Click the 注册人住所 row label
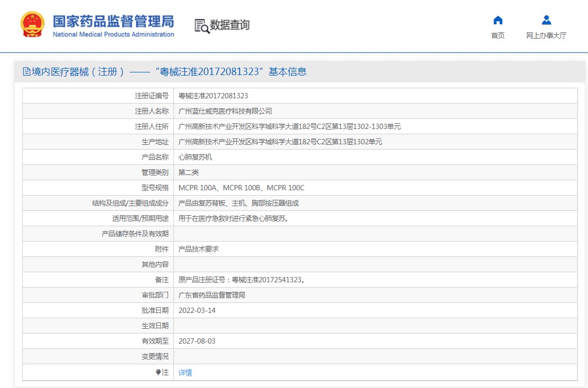Screen dimensions: 588x388 click(152, 127)
